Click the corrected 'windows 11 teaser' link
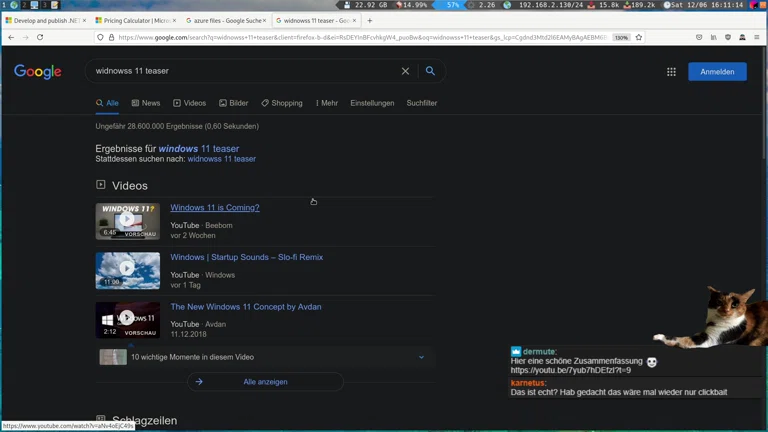 [199, 148]
